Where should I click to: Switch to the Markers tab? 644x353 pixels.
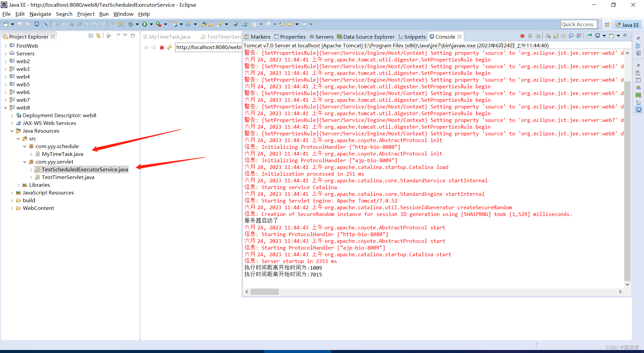pyautogui.click(x=257, y=37)
